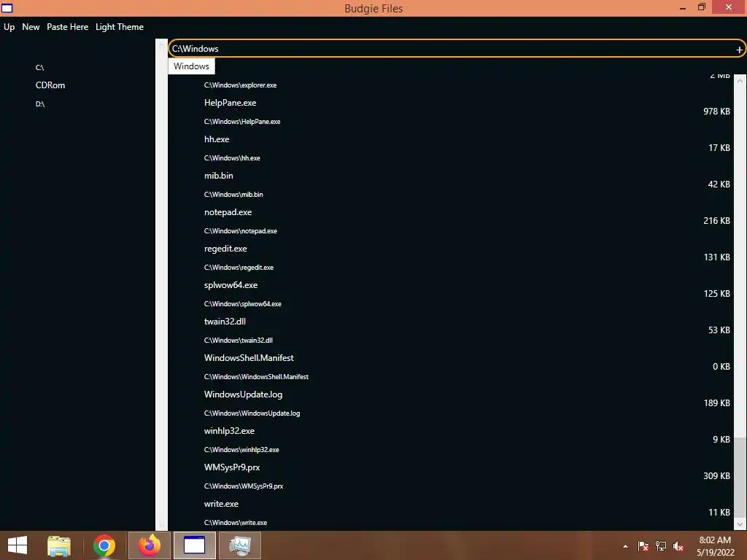Open the C:\ drive in sidebar

point(39,68)
